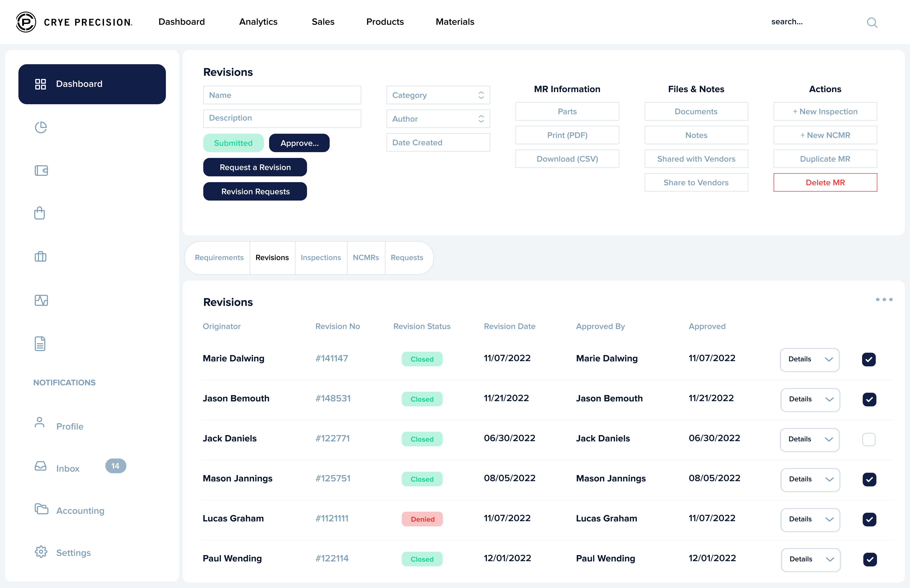Click the Delete MR button

825,182
